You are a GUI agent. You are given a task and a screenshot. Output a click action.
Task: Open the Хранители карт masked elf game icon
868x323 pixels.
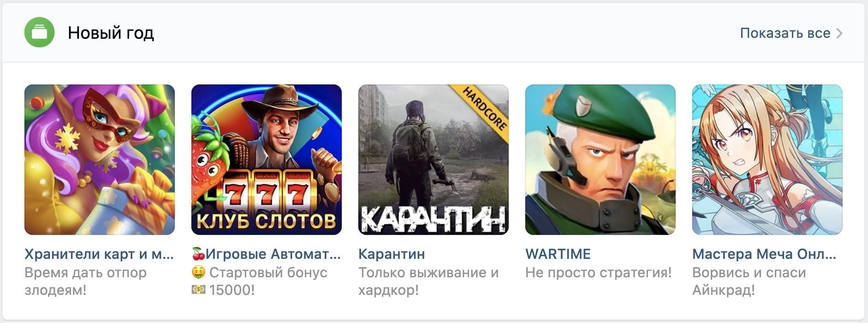[100, 160]
